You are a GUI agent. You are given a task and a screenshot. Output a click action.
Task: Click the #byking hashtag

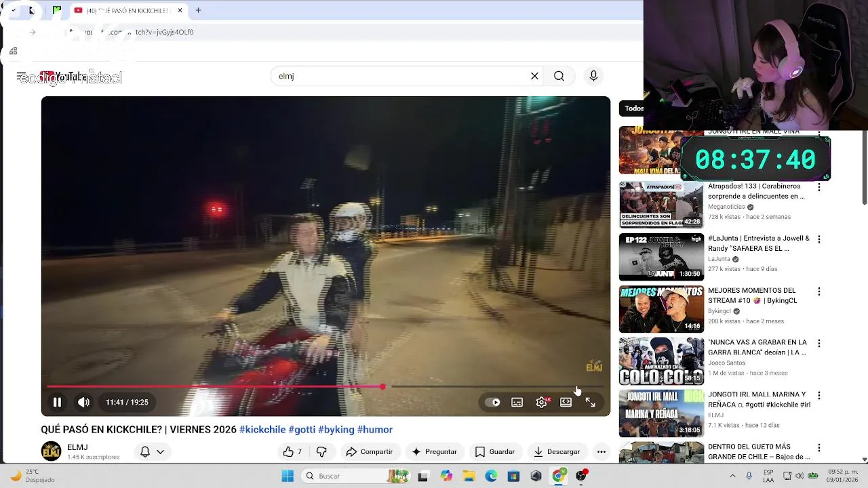pyautogui.click(x=336, y=430)
